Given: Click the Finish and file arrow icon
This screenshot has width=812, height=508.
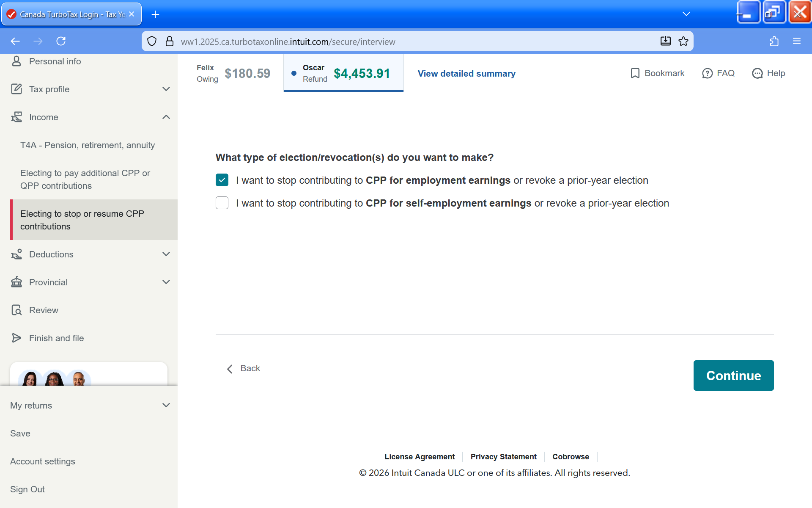Looking at the screenshot, I should coord(16,338).
